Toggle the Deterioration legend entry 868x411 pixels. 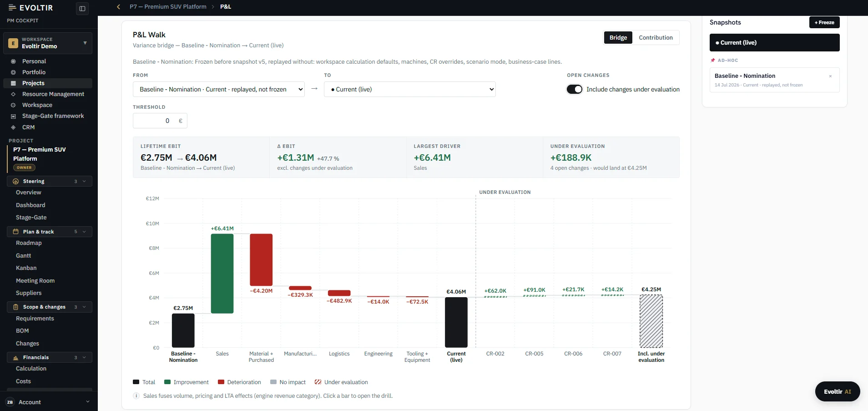pos(240,382)
